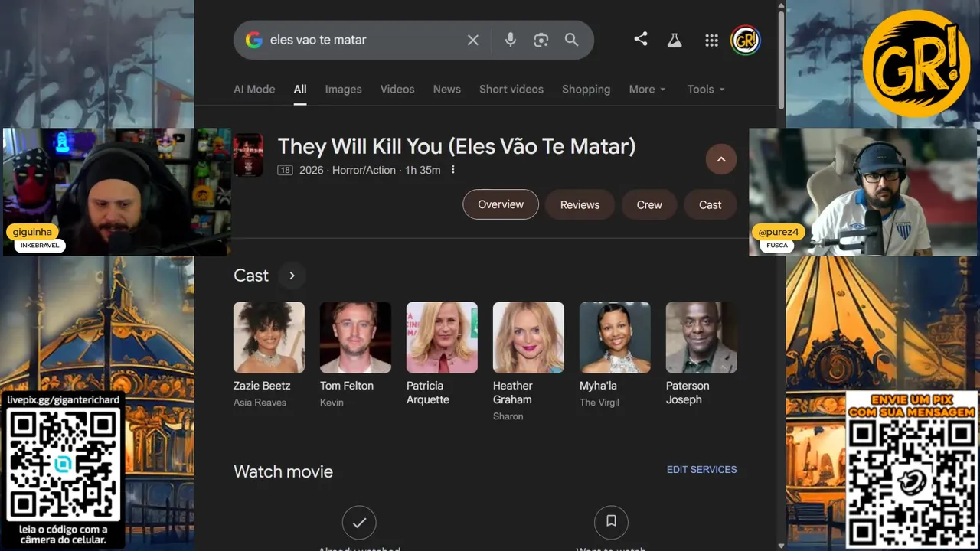Viewport: 980px width, 551px height.
Task: Click the name Heather Graham
Action: coord(513,393)
